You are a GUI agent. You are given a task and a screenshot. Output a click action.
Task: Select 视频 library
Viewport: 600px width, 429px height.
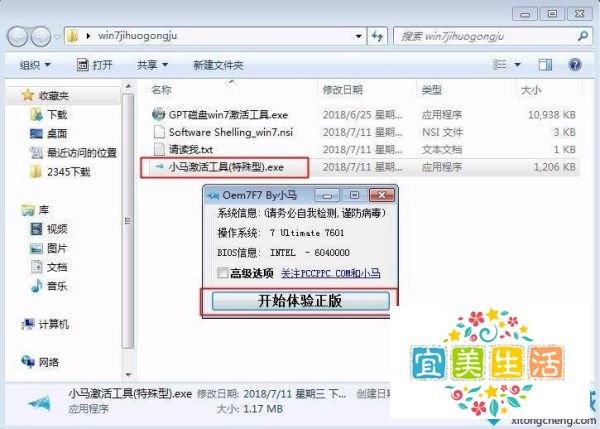point(57,229)
